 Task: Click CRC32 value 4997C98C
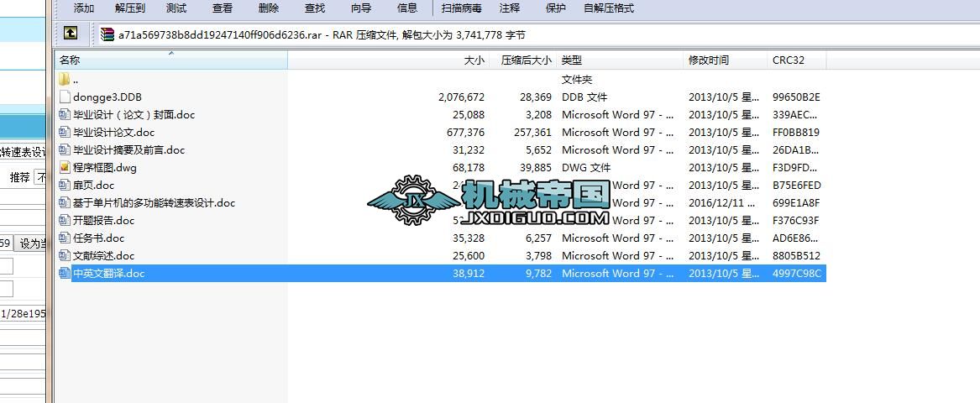797,273
